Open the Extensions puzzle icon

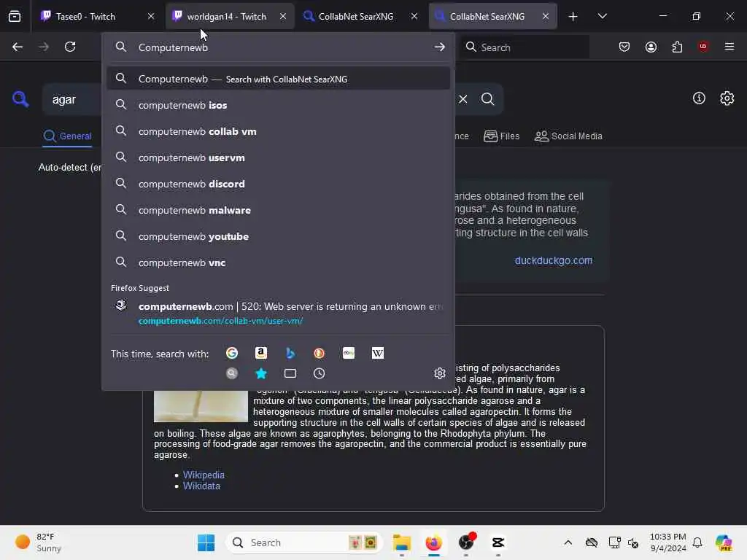pos(677,47)
